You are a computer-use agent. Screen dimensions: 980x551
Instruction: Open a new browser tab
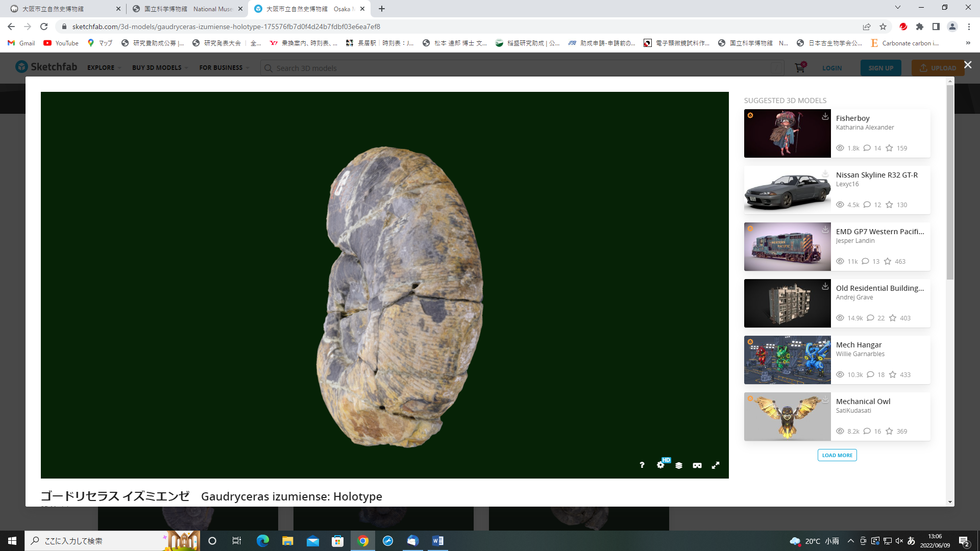(382, 9)
